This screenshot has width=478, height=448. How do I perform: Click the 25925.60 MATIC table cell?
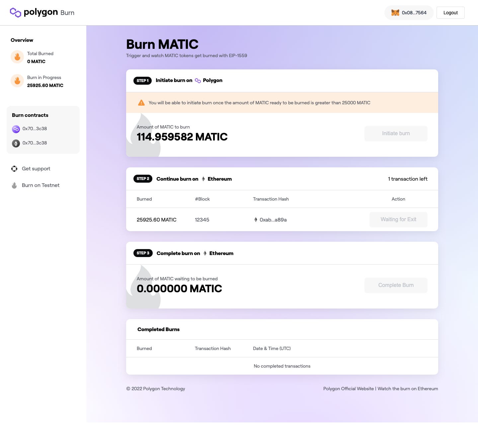[x=157, y=220]
